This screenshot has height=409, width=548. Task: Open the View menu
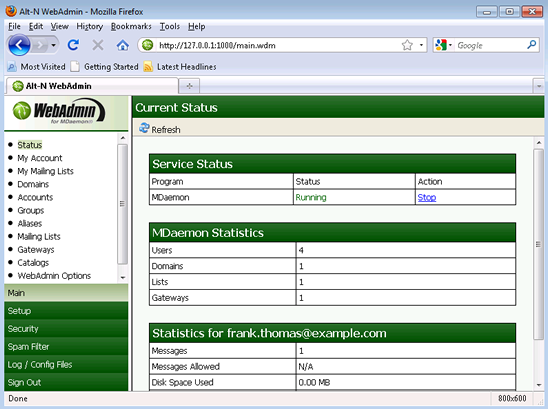point(59,26)
